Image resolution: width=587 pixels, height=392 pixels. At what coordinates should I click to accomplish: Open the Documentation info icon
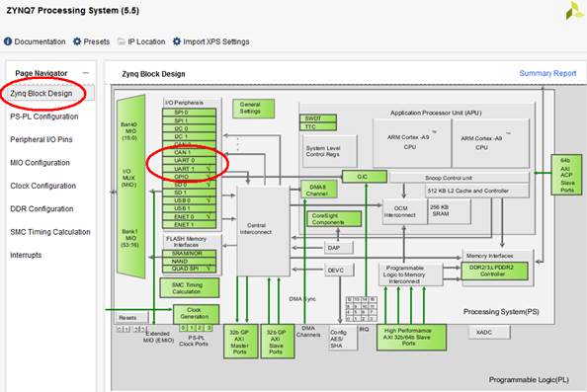click(8, 41)
